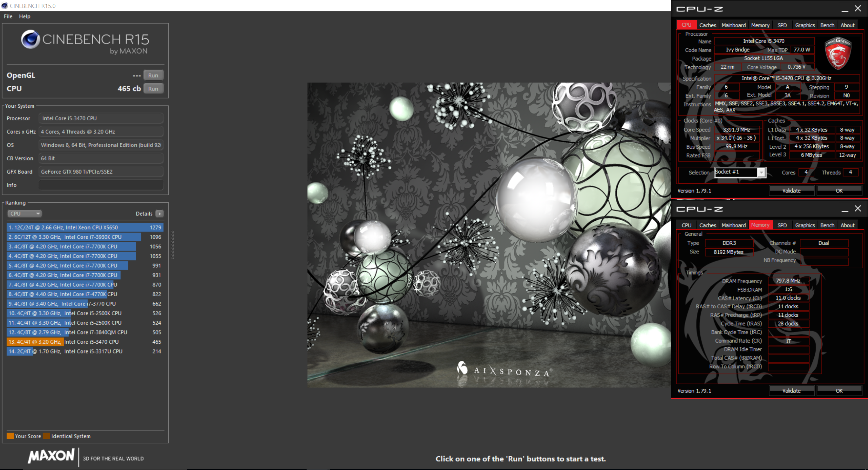Open the Details arrow in Ranking
Viewport: 868px width, 470px height.
click(x=160, y=214)
